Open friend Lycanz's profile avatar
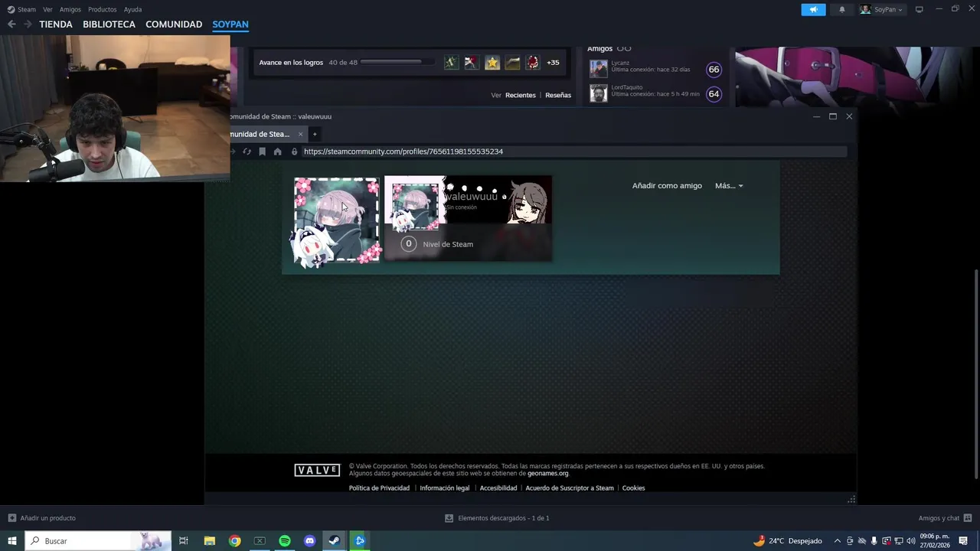Image resolution: width=980 pixels, height=551 pixels. (x=599, y=69)
